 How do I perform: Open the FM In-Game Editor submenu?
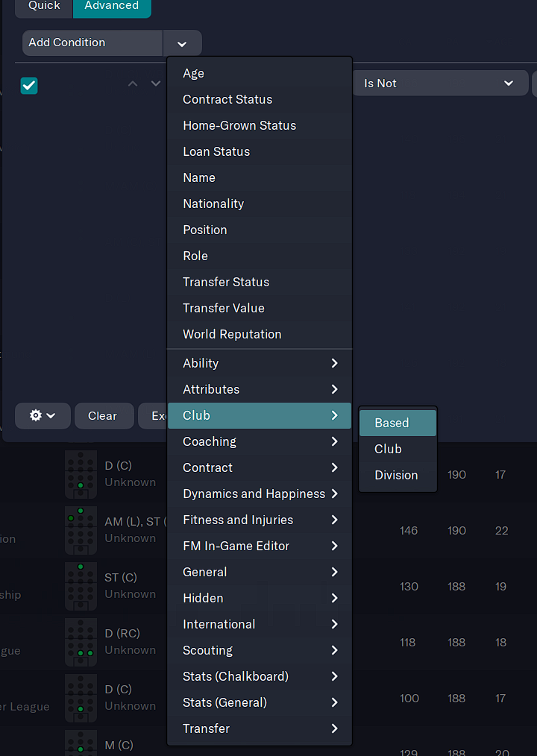[x=259, y=546]
